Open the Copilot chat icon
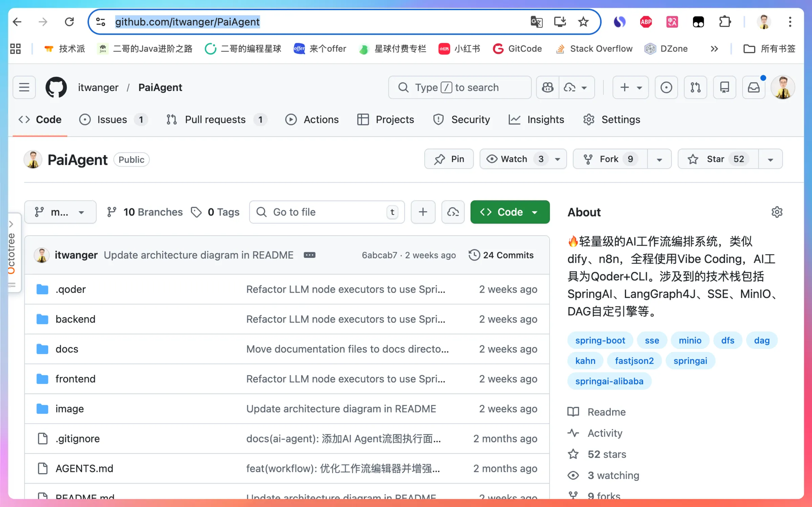The image size is (812, 507). [547, 87]
